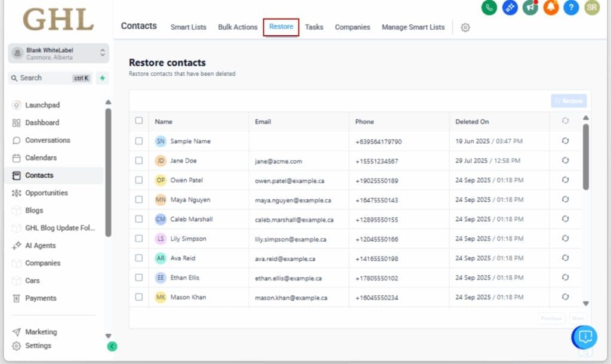611x364 pixels.
Task: Open the orange notifications bell
Action: tap(551, 8)
